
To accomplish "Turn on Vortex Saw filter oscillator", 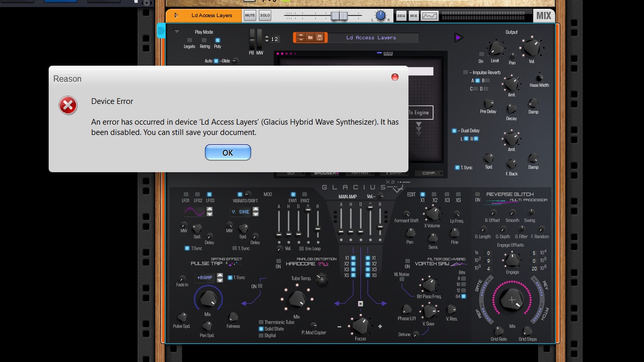I will [407, 261].
